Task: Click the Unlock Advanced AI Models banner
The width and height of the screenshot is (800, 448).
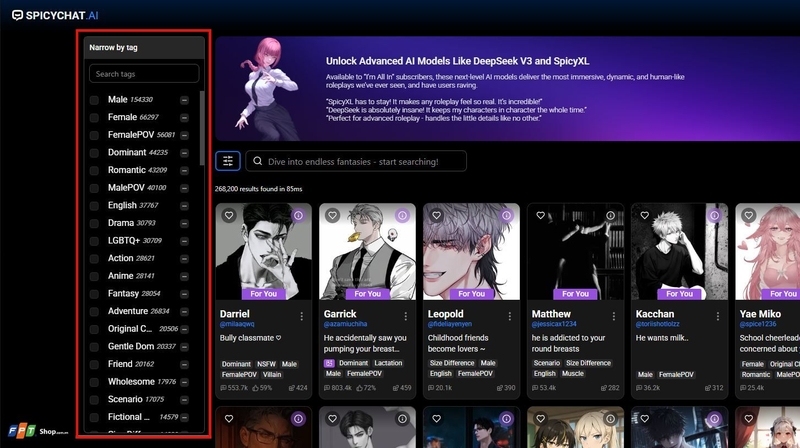Action: click(508, 88)
